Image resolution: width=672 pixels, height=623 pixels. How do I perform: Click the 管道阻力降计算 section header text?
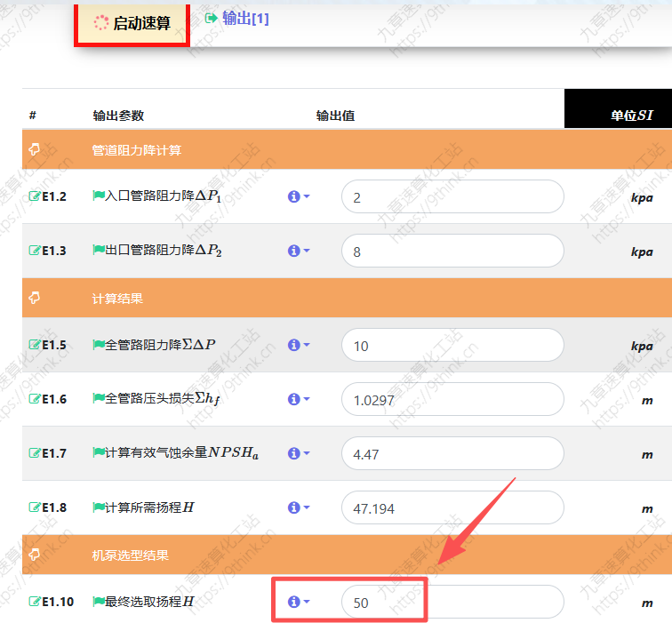[137, 150]
